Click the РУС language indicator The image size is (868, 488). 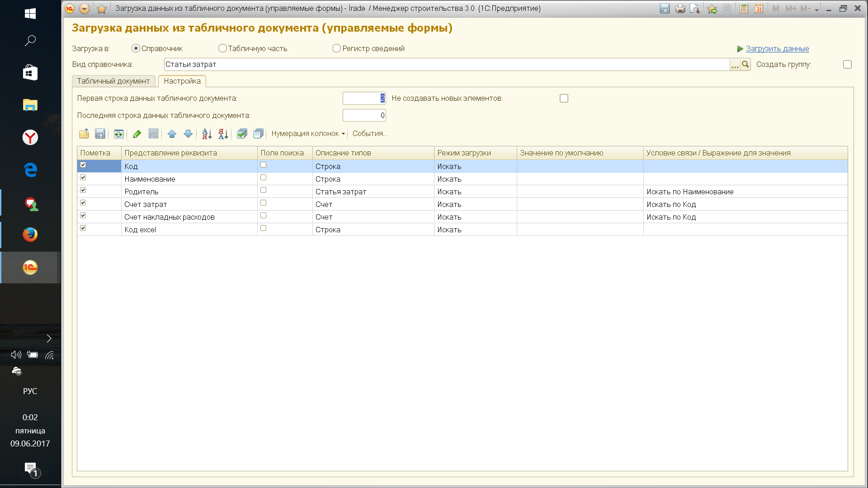tap(30, 391)
